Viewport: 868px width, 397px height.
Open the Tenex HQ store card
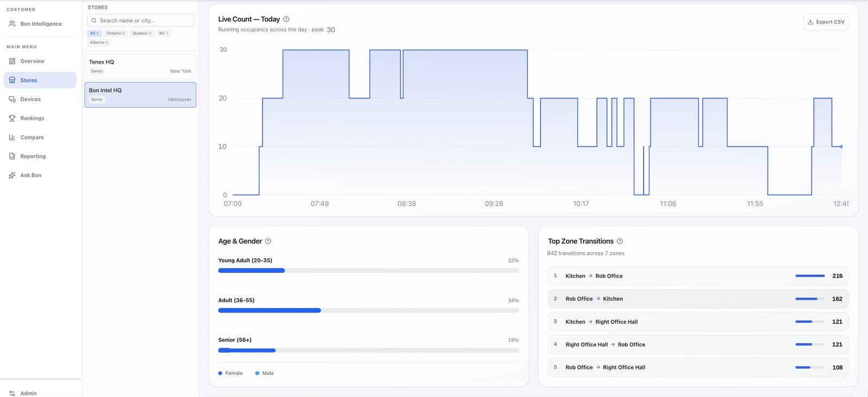pyautogui.click(x=141, y=66)
